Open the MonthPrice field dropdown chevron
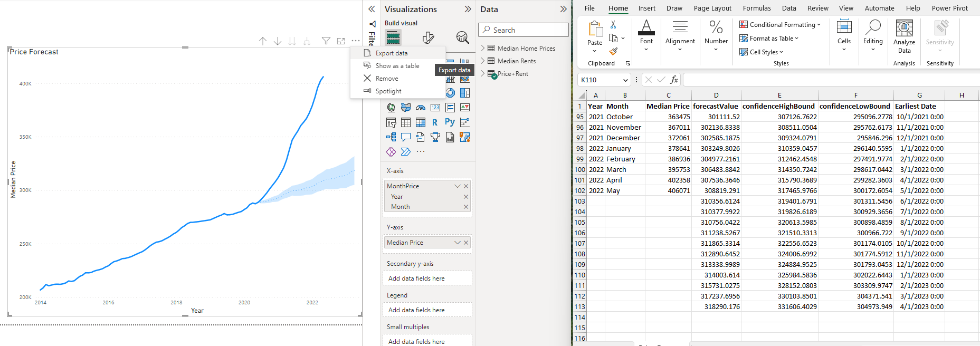 [458, 186]
